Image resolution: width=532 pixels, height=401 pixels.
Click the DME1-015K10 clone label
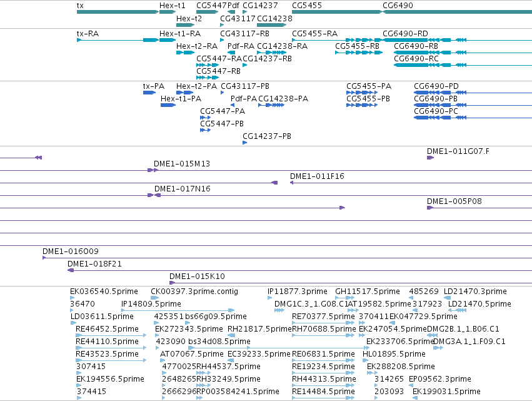[x=197, y=277]
